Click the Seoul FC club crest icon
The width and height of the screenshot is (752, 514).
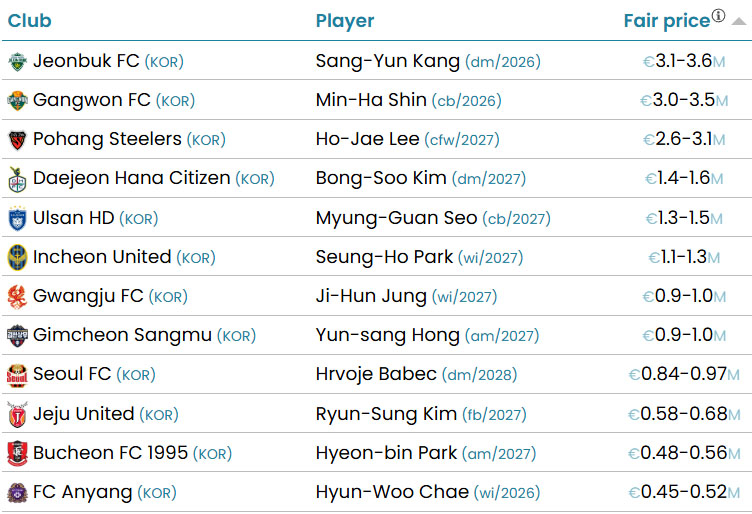17,375
